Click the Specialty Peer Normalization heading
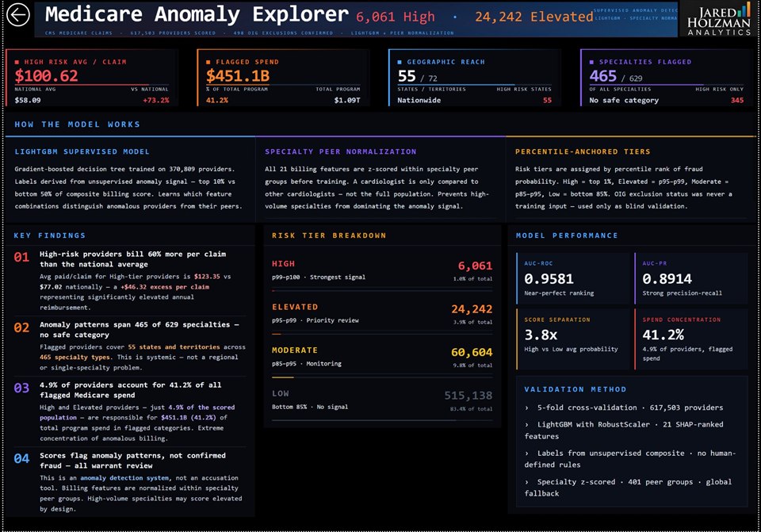This screenshot has height=532, width=761. (x=340, y=151)
